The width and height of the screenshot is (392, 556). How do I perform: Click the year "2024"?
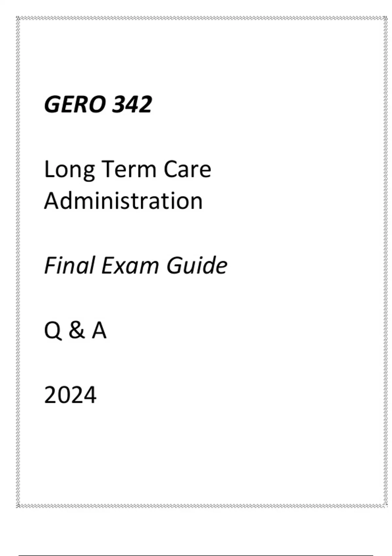(70, 395)
